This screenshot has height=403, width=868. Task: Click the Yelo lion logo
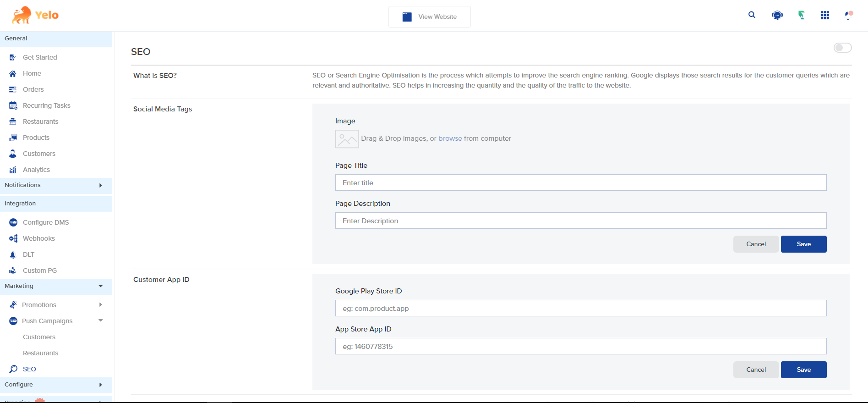[22, 15]
